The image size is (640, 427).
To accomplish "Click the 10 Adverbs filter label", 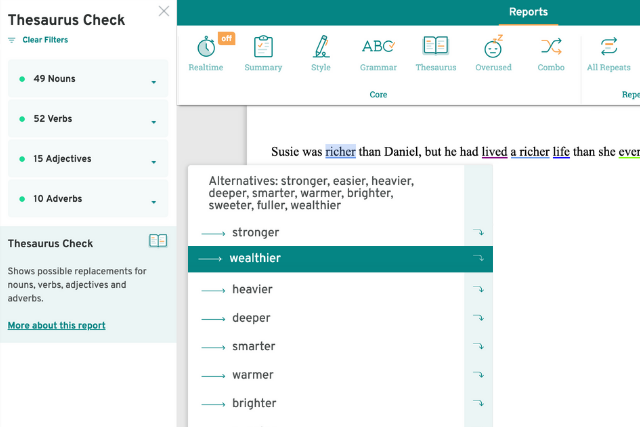I will 58,199.
